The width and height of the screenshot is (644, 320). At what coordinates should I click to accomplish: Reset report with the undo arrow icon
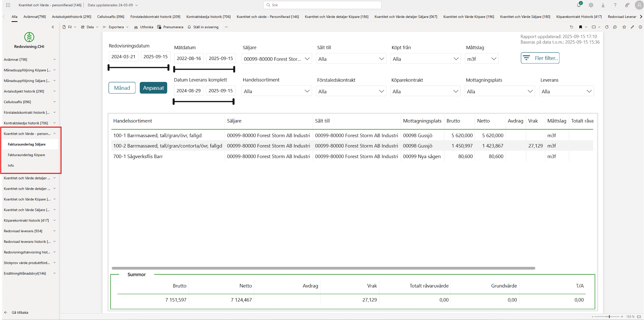571,27
